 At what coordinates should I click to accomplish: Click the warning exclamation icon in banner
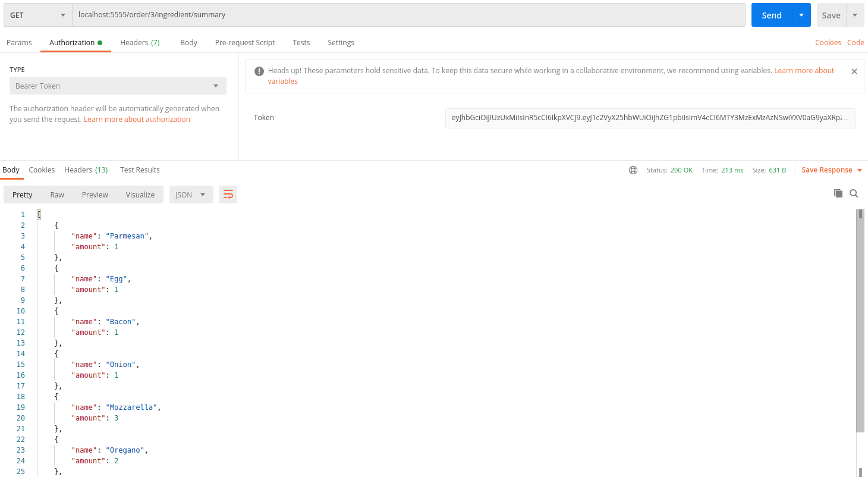(x=259, y=71)
